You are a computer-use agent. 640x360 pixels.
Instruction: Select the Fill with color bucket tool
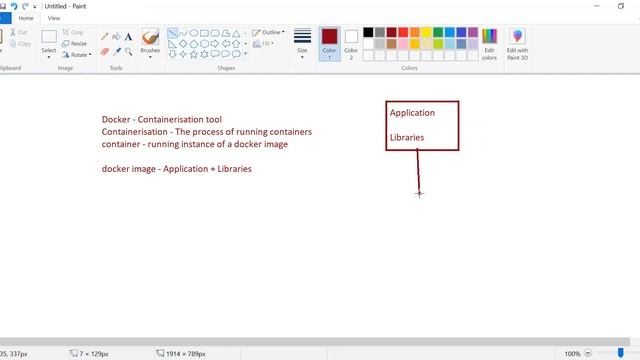117,37
